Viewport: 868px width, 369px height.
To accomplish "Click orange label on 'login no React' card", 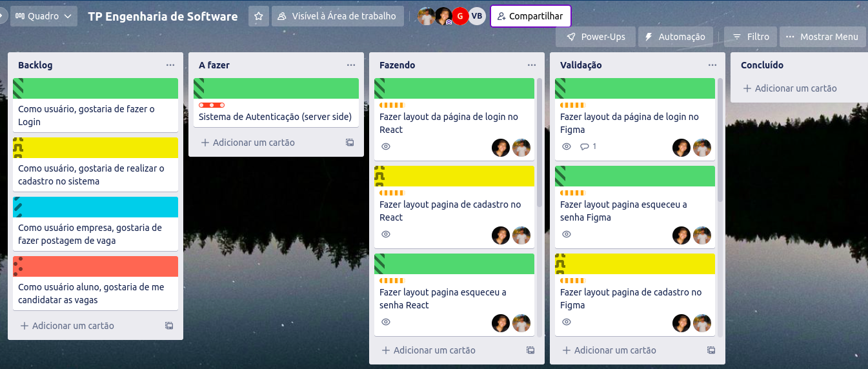I will pos(391,105).
